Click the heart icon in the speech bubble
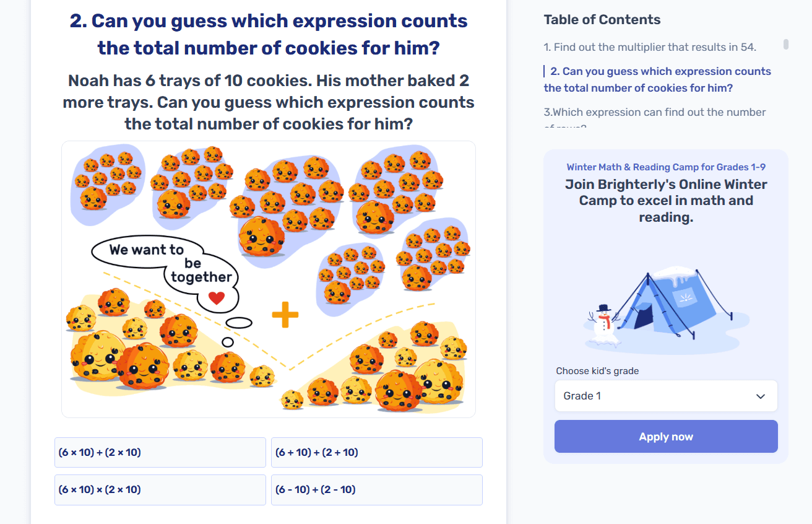Viewport: 812px width, 524px height. coord(216,297)
